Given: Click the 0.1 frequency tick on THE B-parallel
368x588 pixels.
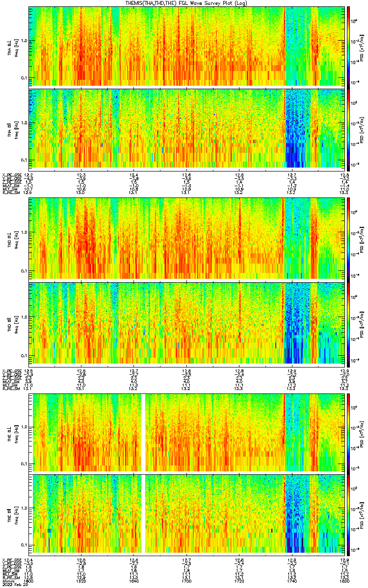Looking at the screenshot, I should tap(25, 545).
